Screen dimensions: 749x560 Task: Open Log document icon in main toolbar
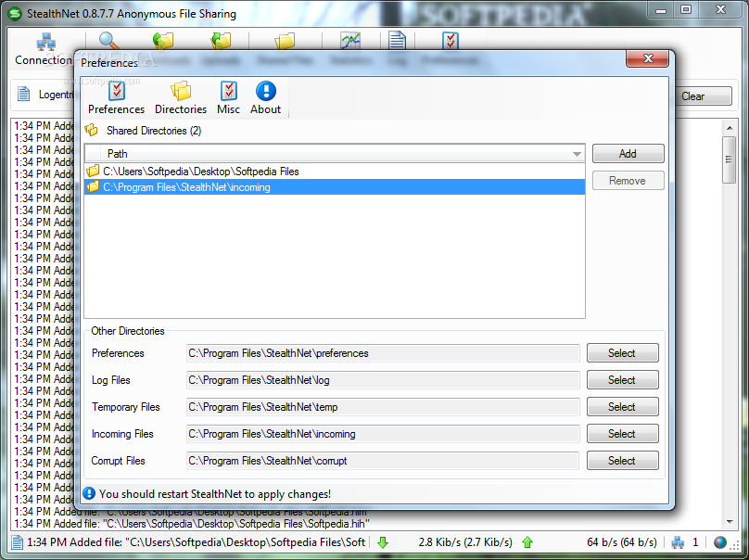pos(397,41)
